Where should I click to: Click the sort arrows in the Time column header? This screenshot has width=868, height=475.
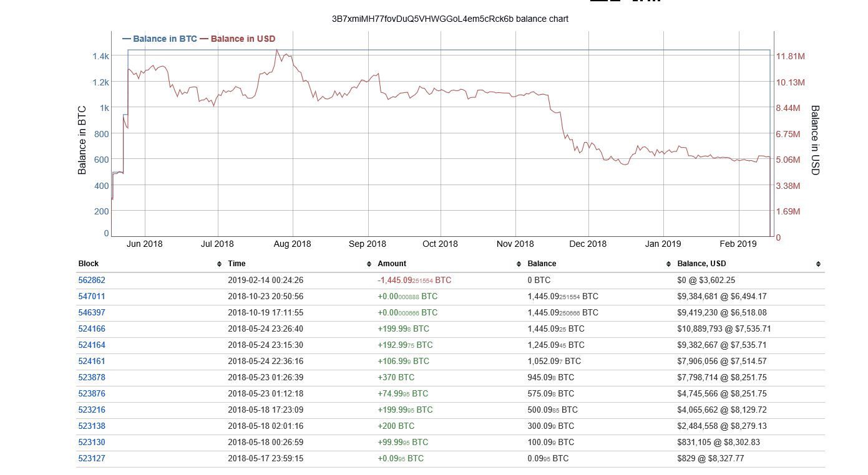[x=369, y=264]
